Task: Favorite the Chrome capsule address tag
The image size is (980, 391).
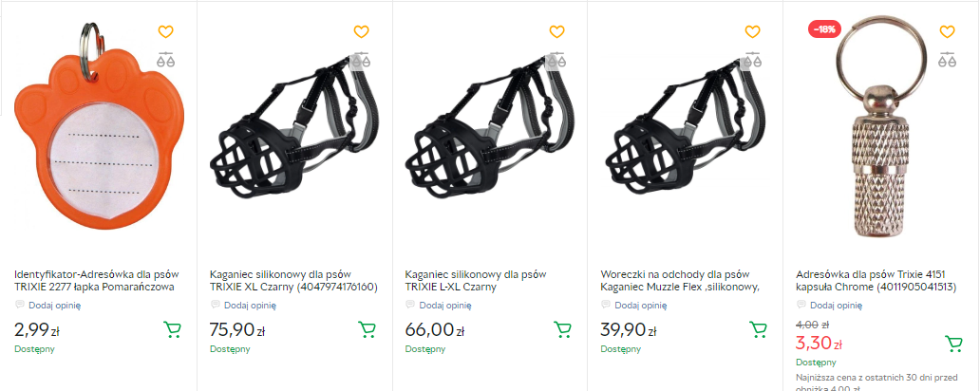Action: 947,32
